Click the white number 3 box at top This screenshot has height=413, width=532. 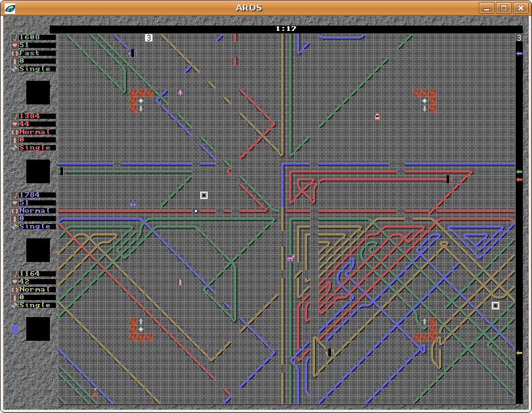(x=148, y=38)
